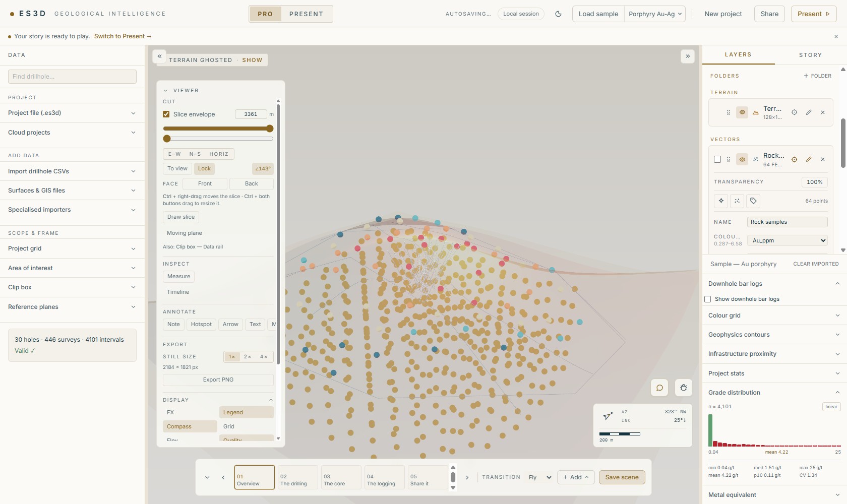Collapse the Grade distribution section
This screenshot has height=504, width=847.
774,393
